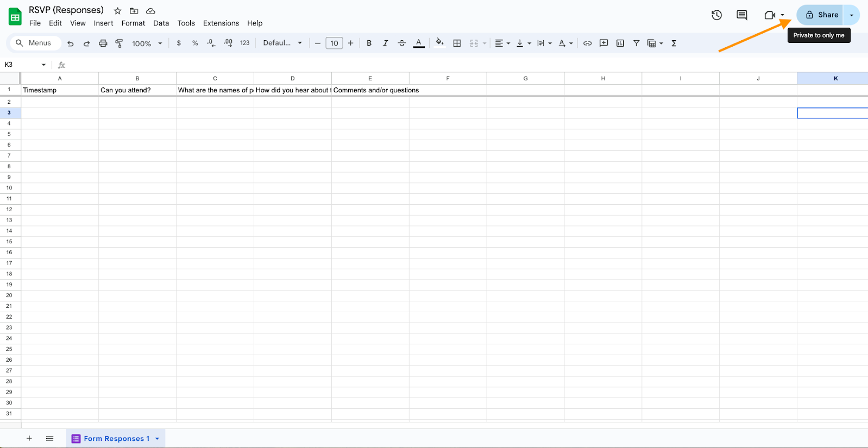The height and width of the screenshot is (448, 868).
Task: Click the Share button
Action: tap(820, 15)
